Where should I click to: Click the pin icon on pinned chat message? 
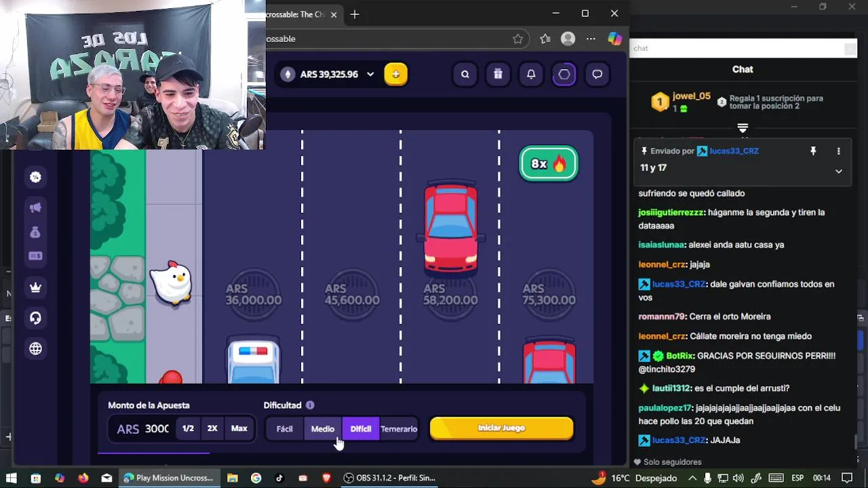[813, 151]
